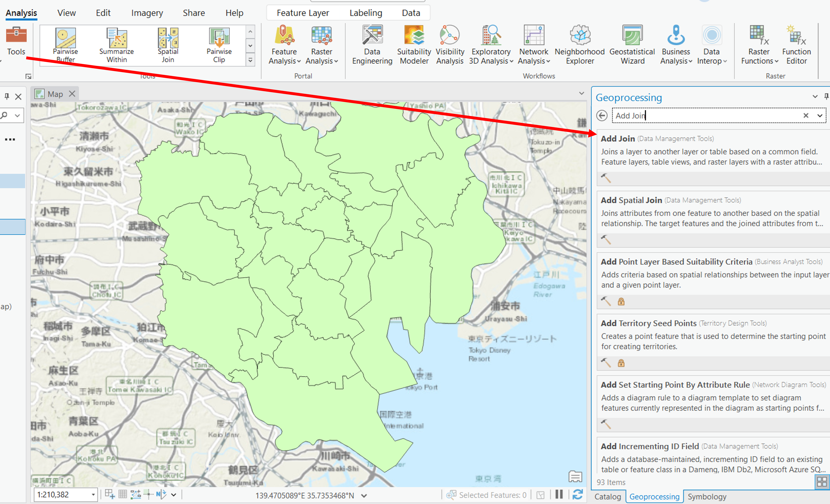The width and height of the screenshot is (830, 504).
Task: Close the Map view tab
Action: click(72, 94)
